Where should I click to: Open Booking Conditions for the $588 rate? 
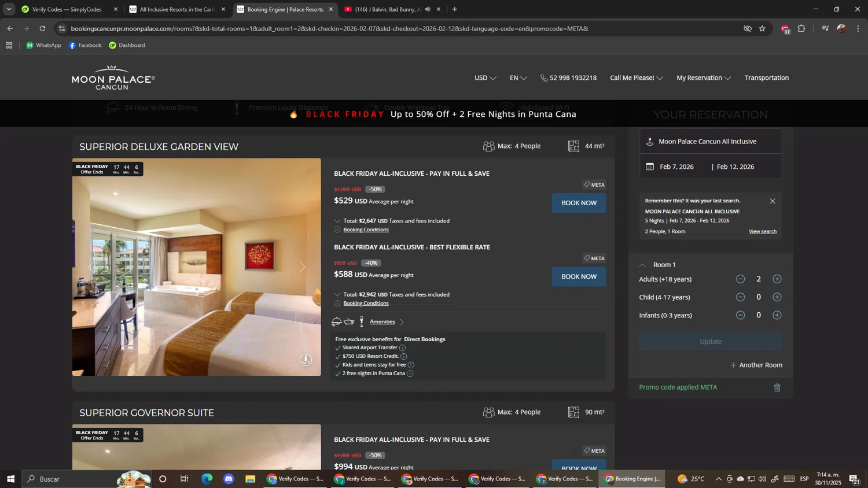pos(366,303)
